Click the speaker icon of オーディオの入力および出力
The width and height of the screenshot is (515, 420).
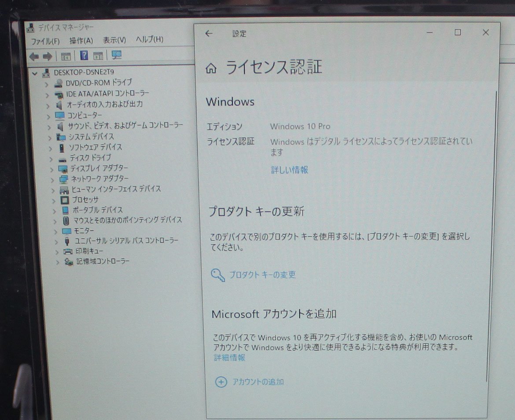point(59,105)
